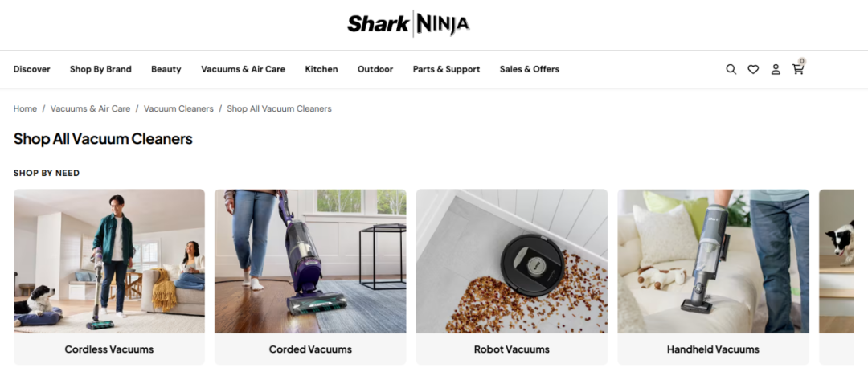Click the wishlist heart icon
This screenshot has height=376, width=868.
pyautogui.click(x=753, y=69)
